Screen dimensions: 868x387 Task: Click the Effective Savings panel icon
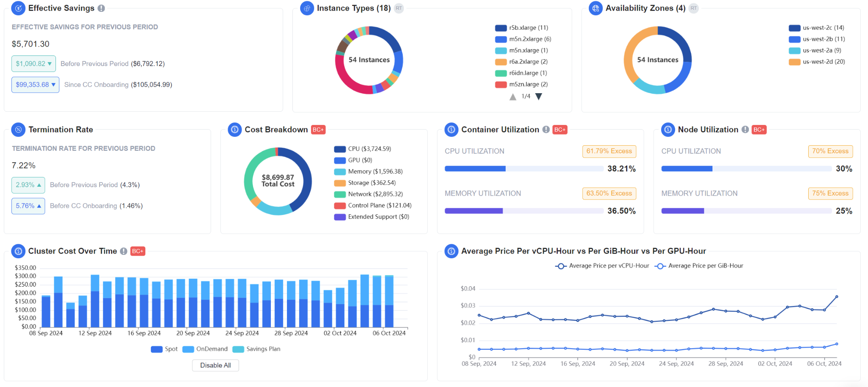coord(18,8)
